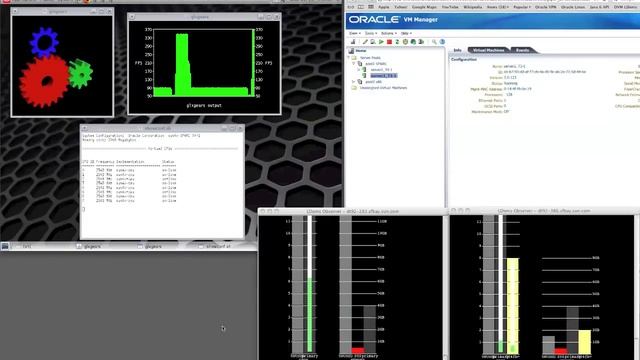Click the first toolbar icon left of the pencil
Screen dimensions: 640x360
(353, 42)
